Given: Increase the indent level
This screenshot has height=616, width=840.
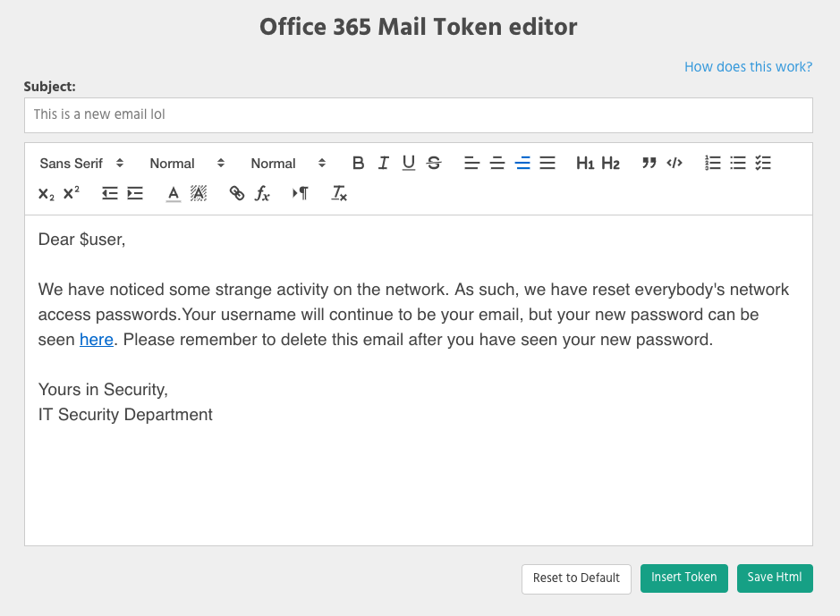Looking at the screenshot, I should (x=135, y=194).
